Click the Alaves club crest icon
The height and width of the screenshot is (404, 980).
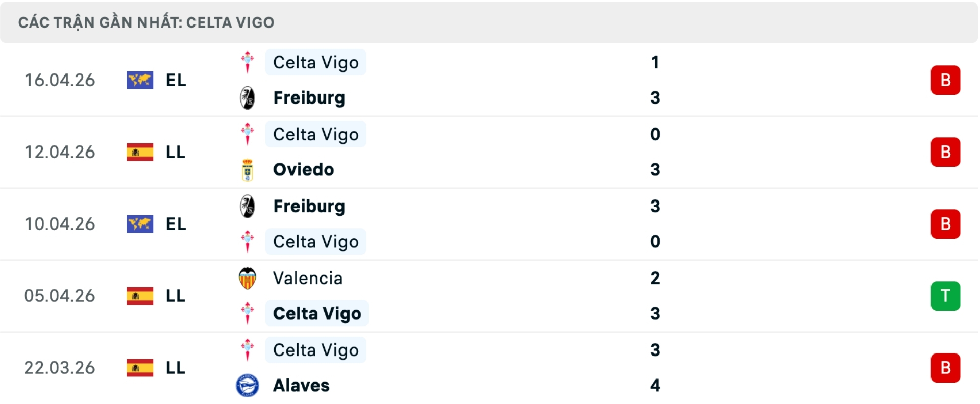248,386
